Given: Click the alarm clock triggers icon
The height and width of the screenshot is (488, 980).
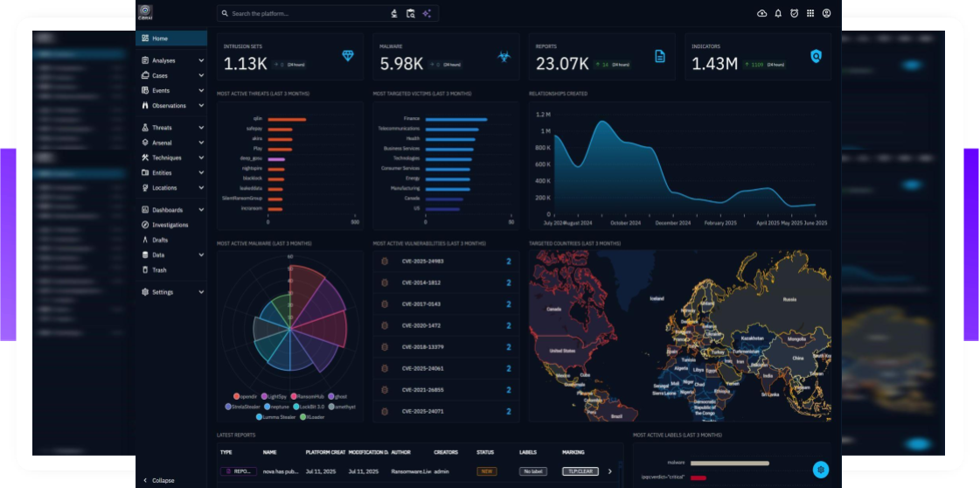Looking at the screenshot, I should pos(794,13).
